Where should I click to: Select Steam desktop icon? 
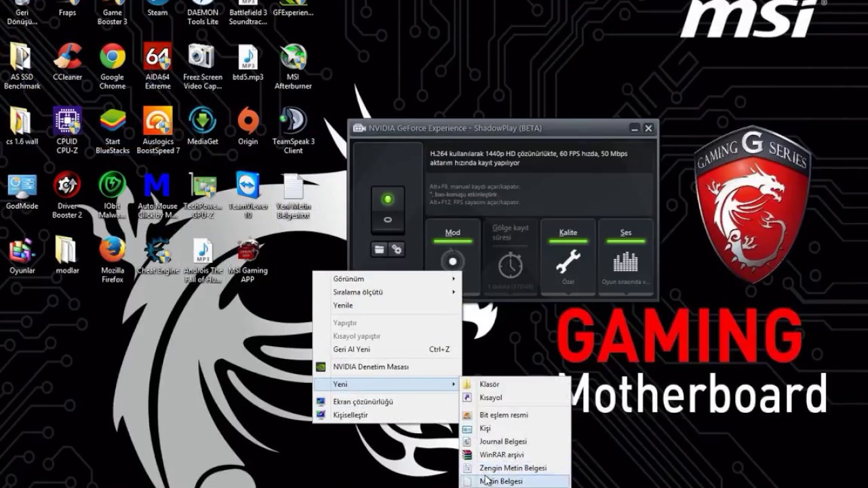pos(157,8)
